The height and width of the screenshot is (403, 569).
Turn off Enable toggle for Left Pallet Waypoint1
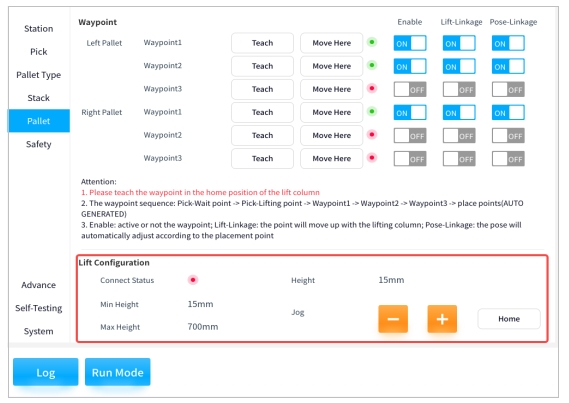[x=410, y=43]
